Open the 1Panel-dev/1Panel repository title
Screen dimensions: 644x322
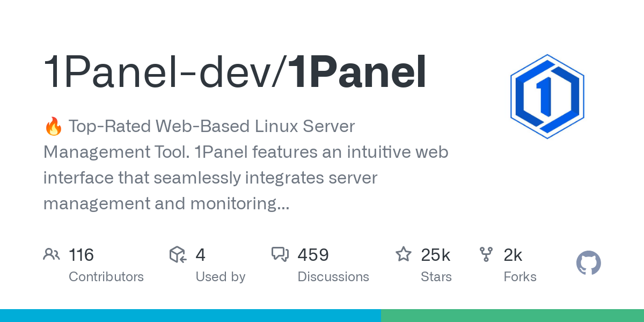[235, 72]
